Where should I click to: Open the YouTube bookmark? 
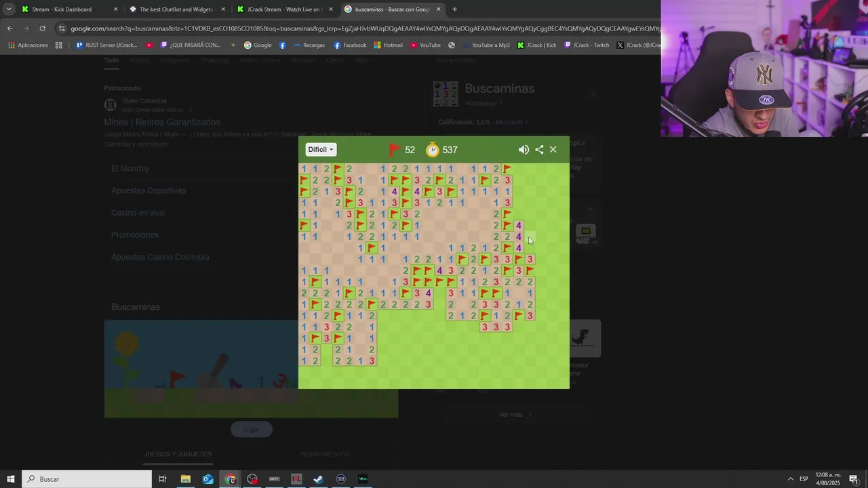pyautogui.click(x=425, y=45)
